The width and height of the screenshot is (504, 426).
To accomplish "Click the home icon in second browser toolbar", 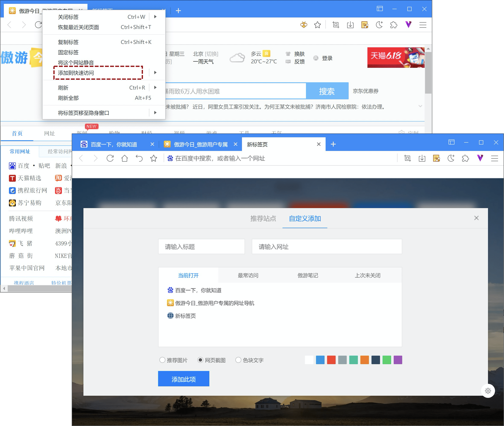I will point(125,158).
